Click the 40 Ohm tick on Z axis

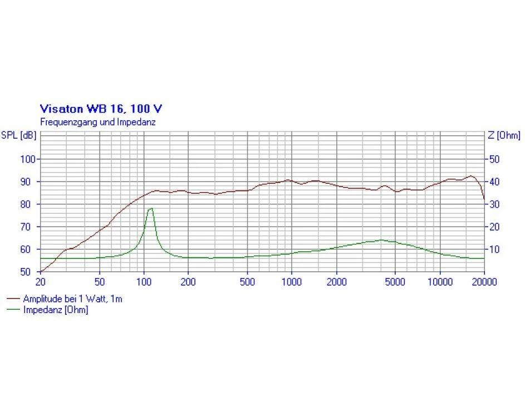click(x=494, y=182)
